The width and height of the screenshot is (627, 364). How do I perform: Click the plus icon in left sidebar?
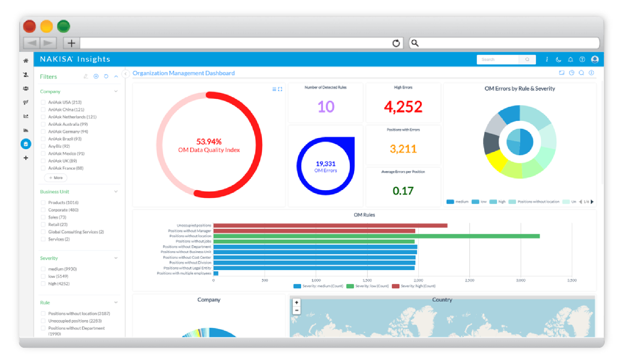[x=26, y=158]
